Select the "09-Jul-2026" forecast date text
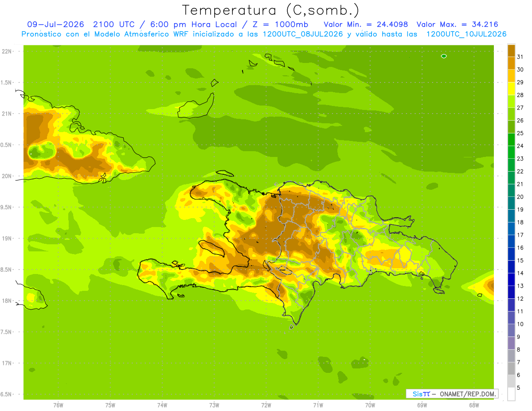Viewport: 532px width, 411px height. pos(56,24)
